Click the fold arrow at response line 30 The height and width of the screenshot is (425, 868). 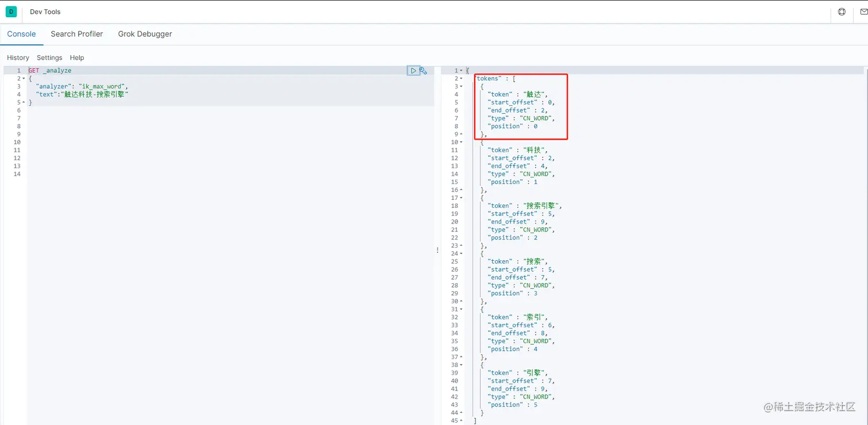point(461,302)
